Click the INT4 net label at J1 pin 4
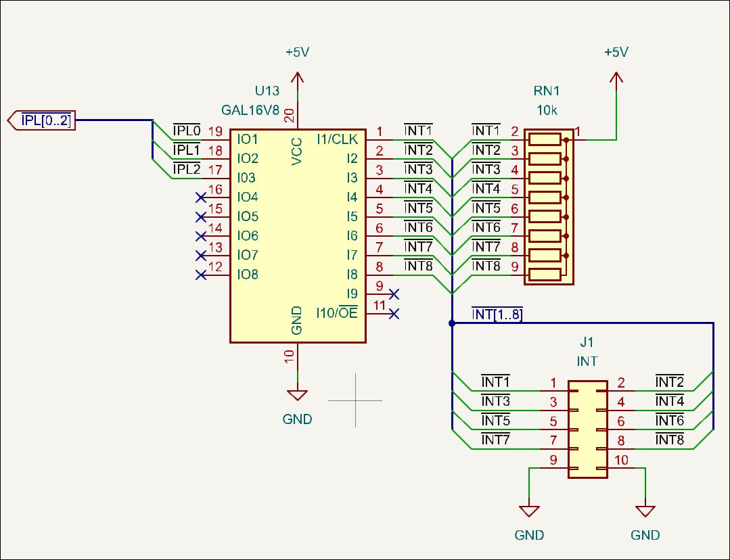 (670, 401)
